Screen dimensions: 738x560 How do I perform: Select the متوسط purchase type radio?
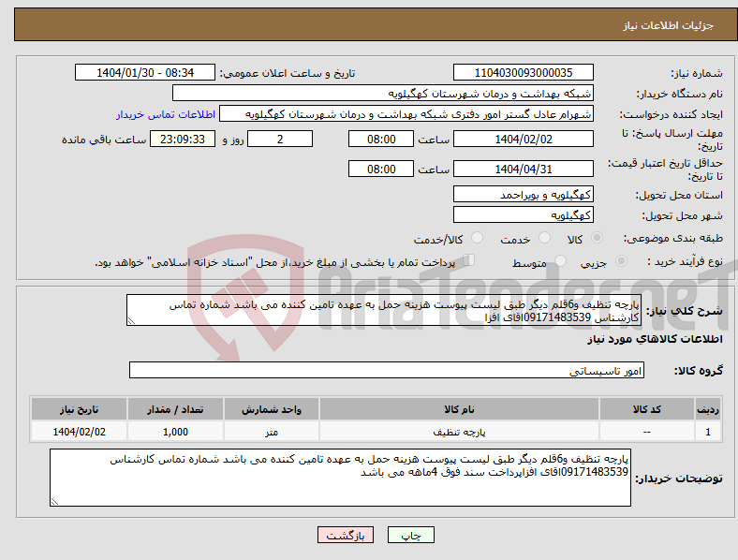point(560,260)
